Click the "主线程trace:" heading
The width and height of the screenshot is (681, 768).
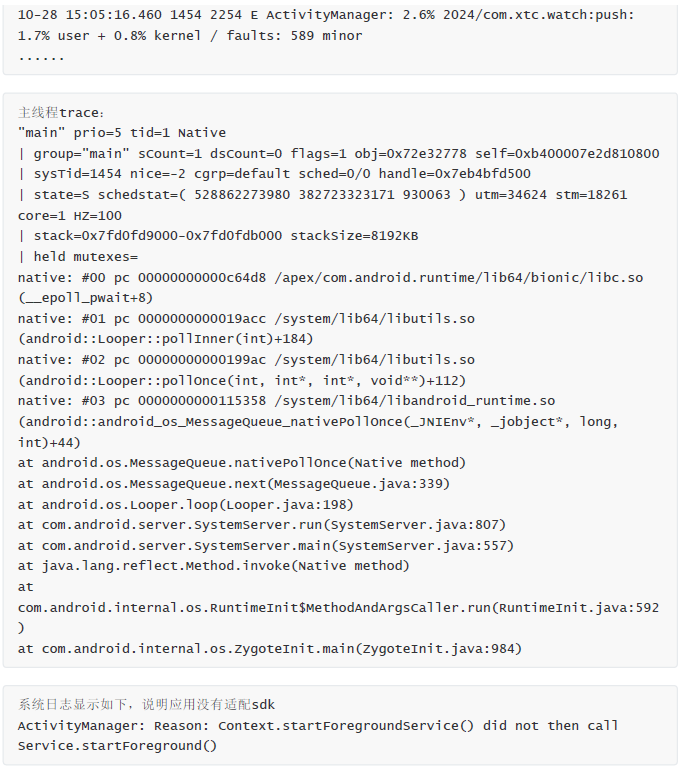tap(61, 113)
